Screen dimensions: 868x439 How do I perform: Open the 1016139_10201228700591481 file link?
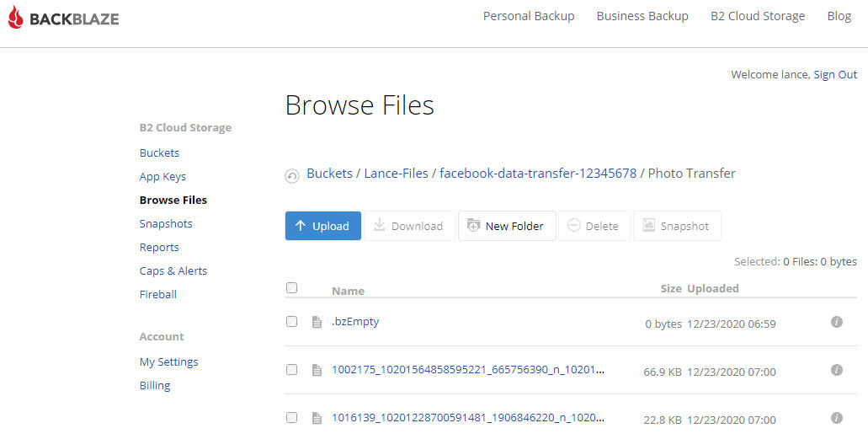(x=468, y=417)
